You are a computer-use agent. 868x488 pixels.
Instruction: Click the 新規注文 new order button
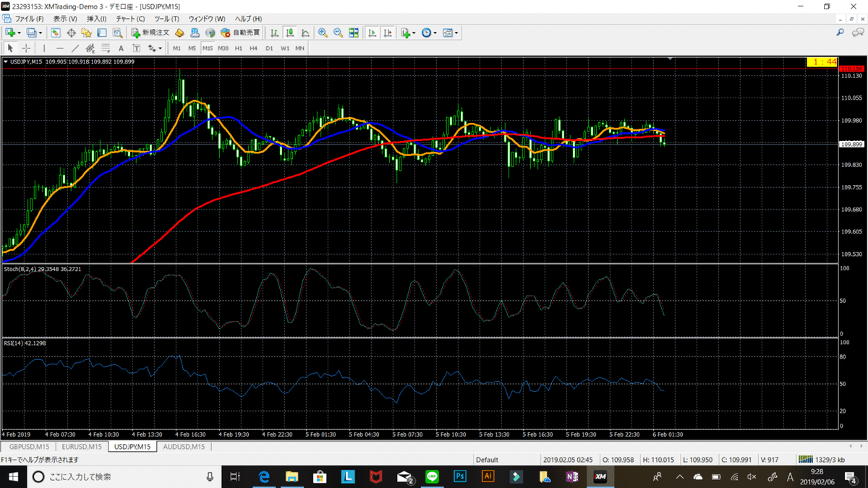150,33
